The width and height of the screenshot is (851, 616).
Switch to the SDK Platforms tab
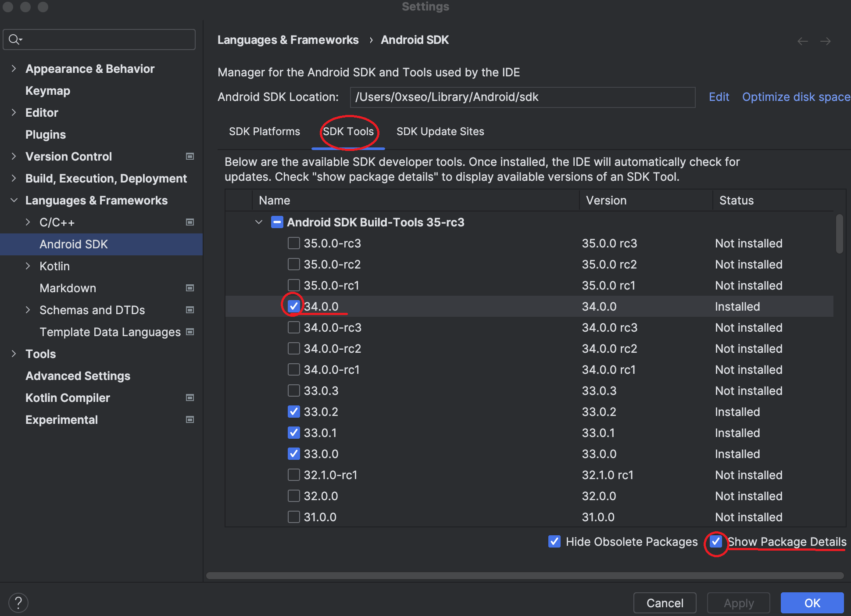coord(264,132)
